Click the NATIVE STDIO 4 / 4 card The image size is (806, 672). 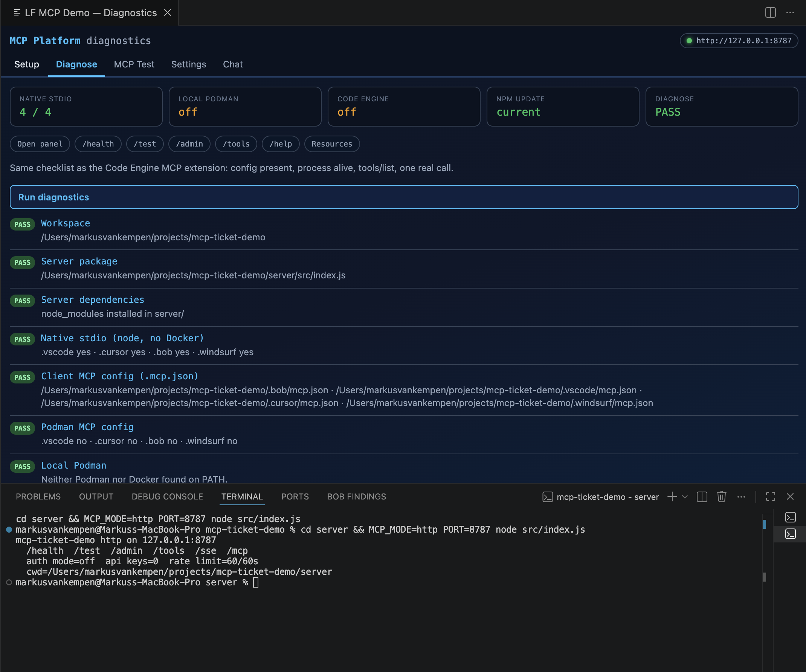pos(86,107)
